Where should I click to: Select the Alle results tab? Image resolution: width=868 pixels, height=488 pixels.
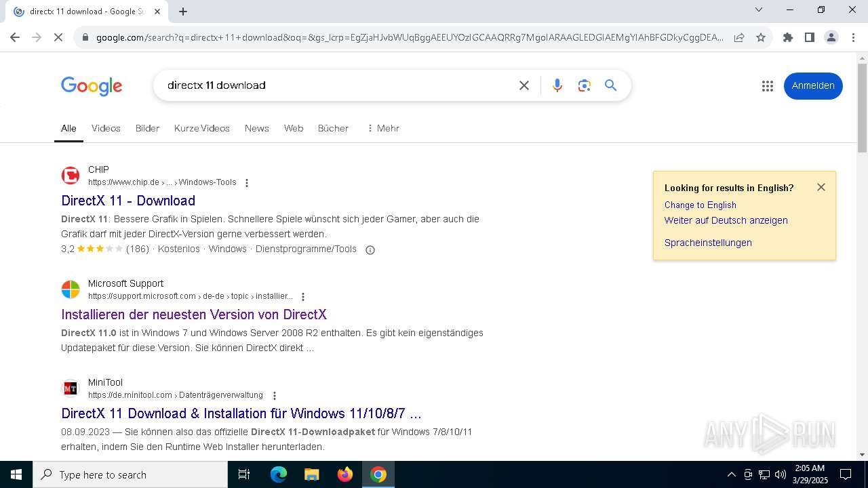(68, 128)
